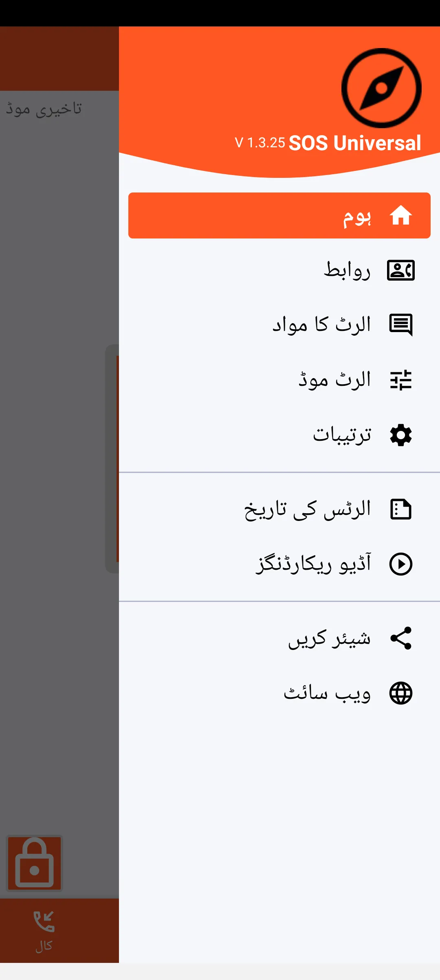Image resolution: width=440 pixels, height=980 pixels.
Task: Tap the compass logo in drawer header
Action: (x=381, y=88)
